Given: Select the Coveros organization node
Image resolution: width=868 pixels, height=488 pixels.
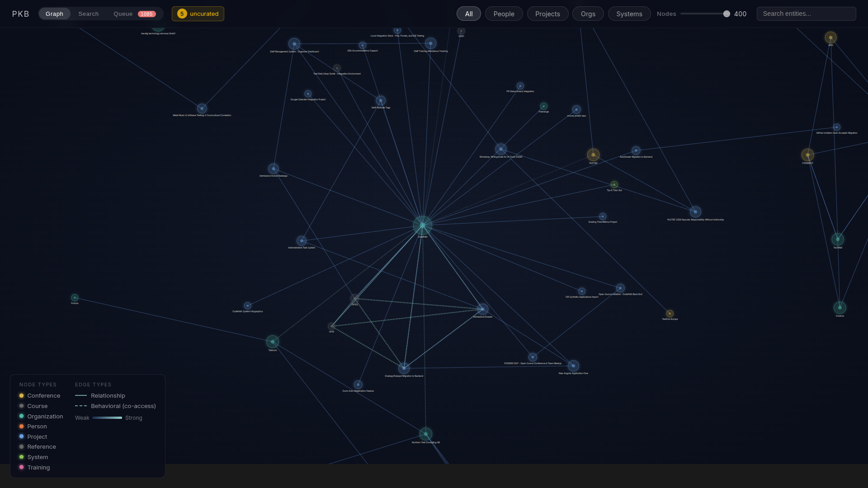Looking at the screenshot, I should tap(840, 308).
